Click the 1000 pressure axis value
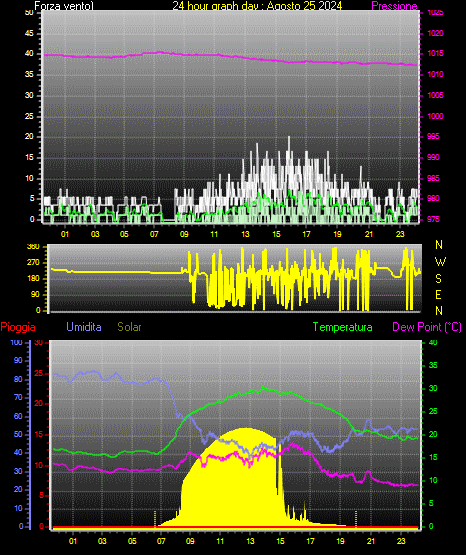 click(435, 116)
